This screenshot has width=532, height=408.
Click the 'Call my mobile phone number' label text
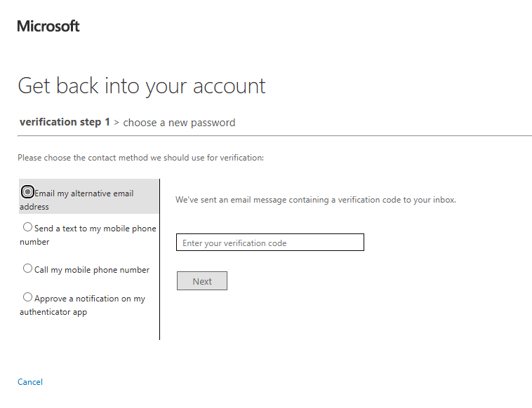pos(91,270)
